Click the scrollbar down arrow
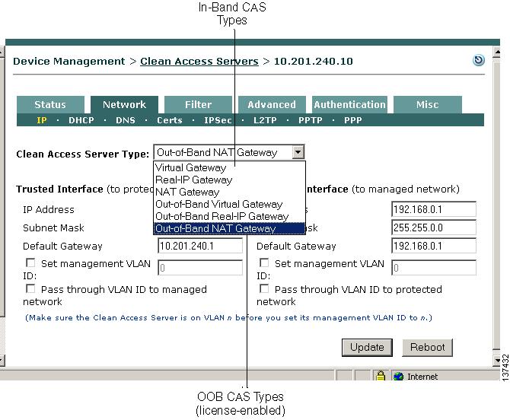 (496, 360)
